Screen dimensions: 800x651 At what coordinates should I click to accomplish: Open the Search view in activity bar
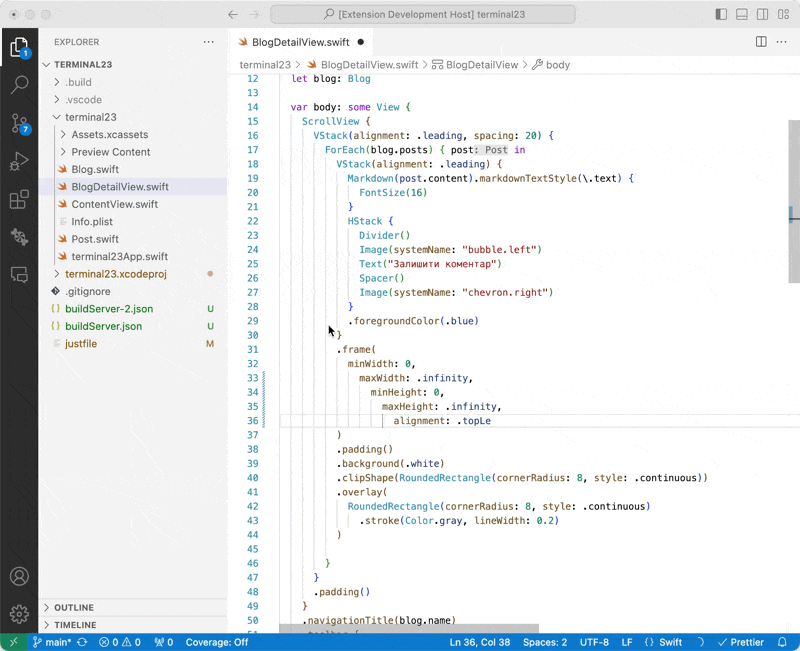tap(19, 85)
